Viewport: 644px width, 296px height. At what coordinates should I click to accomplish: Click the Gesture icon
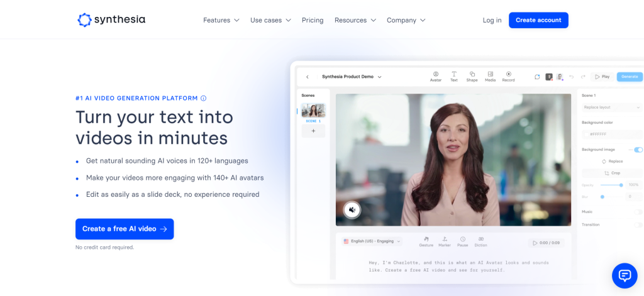click(x=426, y=242)
